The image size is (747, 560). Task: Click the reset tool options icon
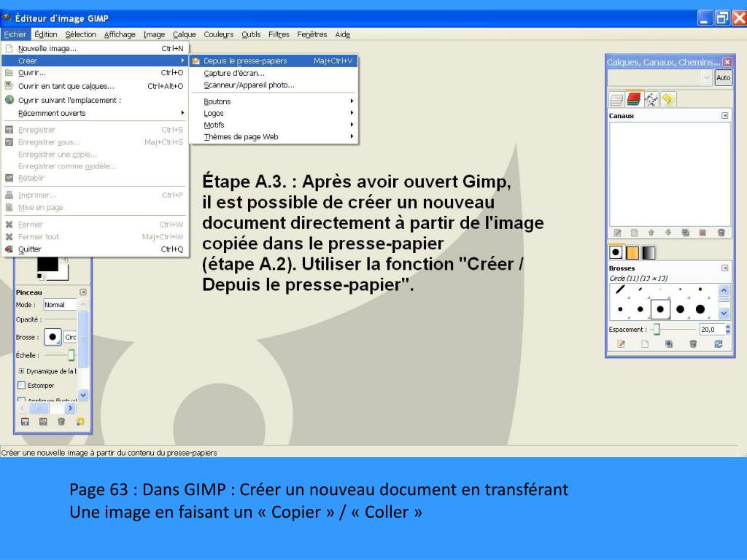pos(80,421)
